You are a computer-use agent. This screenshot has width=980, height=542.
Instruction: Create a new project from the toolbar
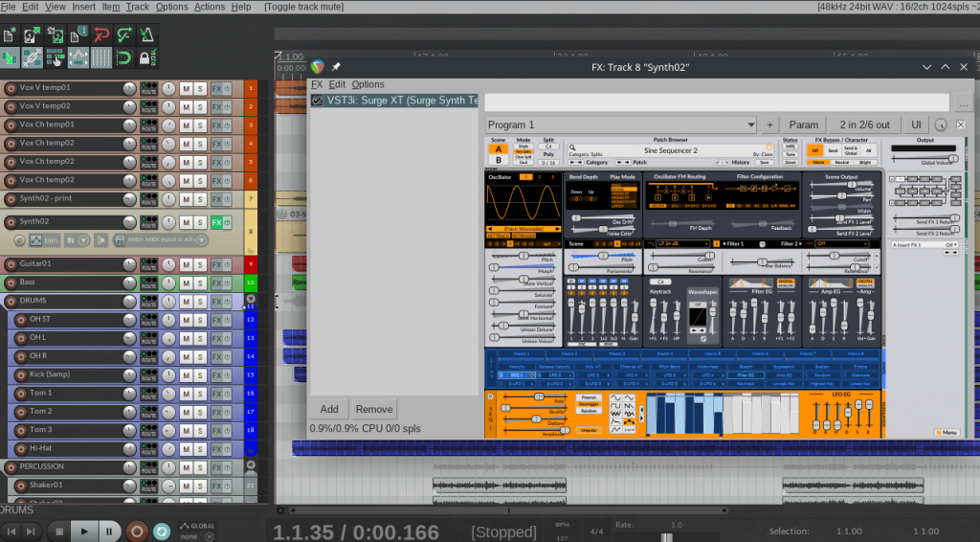pos(10,35)
